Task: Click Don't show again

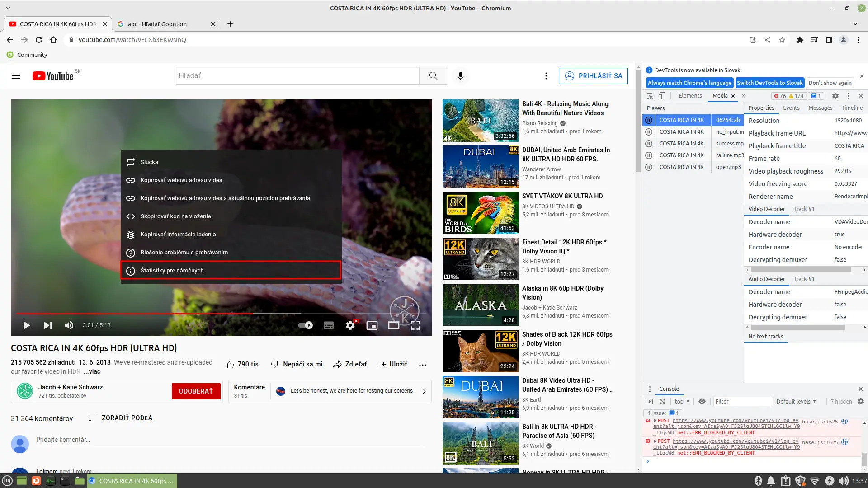Action: click(x=830, y=83)
